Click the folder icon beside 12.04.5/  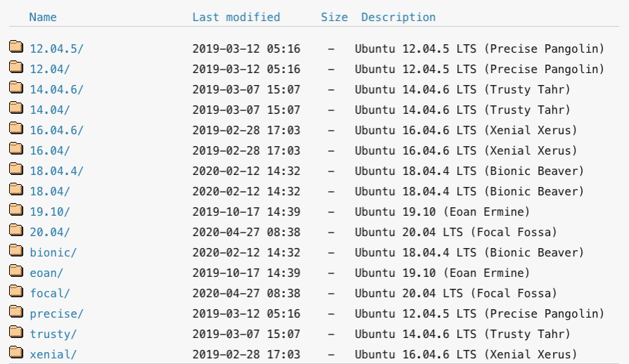(x=16, y=48)
